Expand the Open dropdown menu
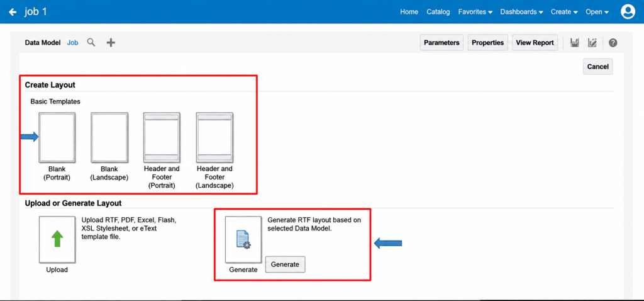644x301 pixels. (597, 12)
